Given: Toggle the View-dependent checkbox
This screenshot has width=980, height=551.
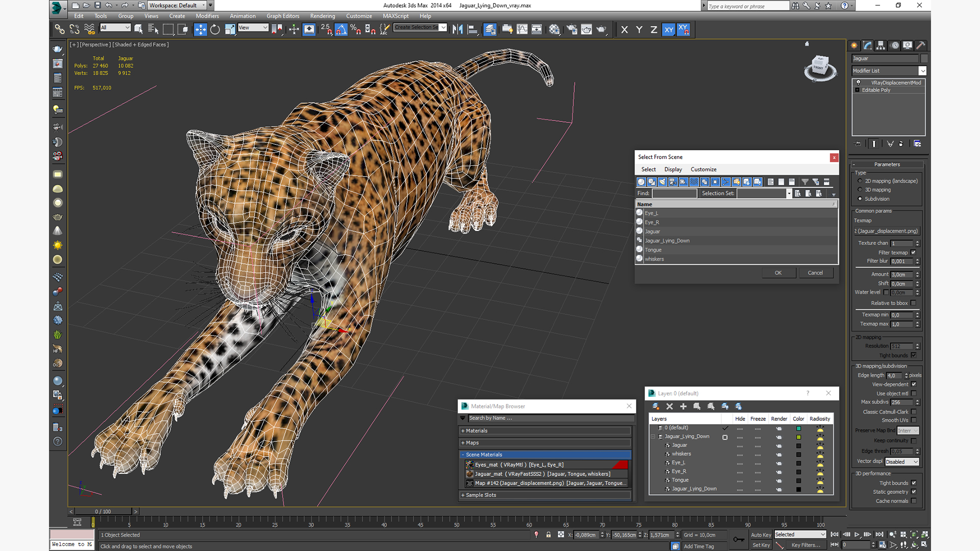Looking at the screenshot, I should (x=914, y=385).
